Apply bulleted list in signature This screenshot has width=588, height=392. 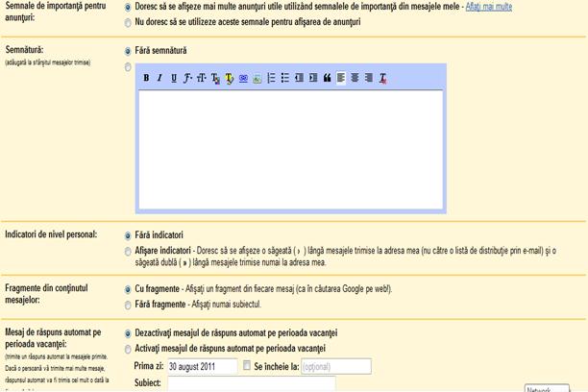[285, 78]
